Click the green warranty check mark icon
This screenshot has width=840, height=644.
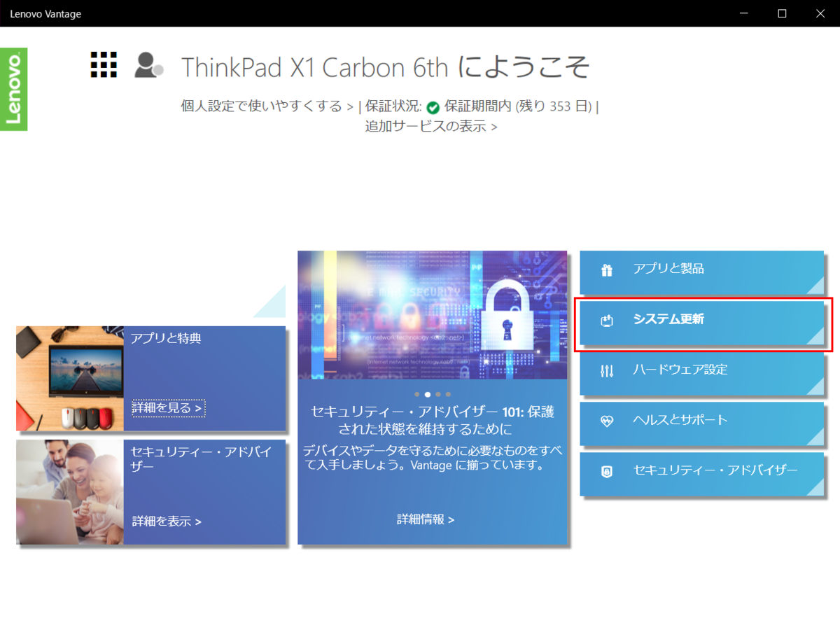[433, 107]
